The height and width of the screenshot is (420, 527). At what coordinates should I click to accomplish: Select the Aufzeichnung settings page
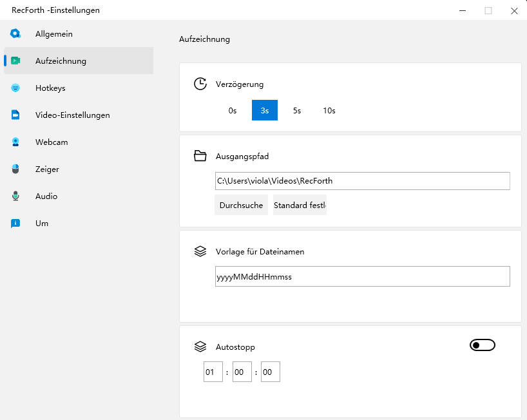79,61
